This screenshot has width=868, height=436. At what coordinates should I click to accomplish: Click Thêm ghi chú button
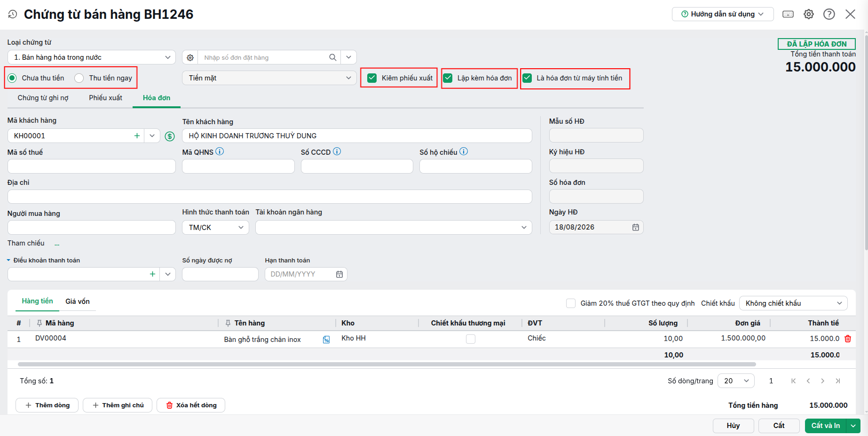(x=118, y=405)
